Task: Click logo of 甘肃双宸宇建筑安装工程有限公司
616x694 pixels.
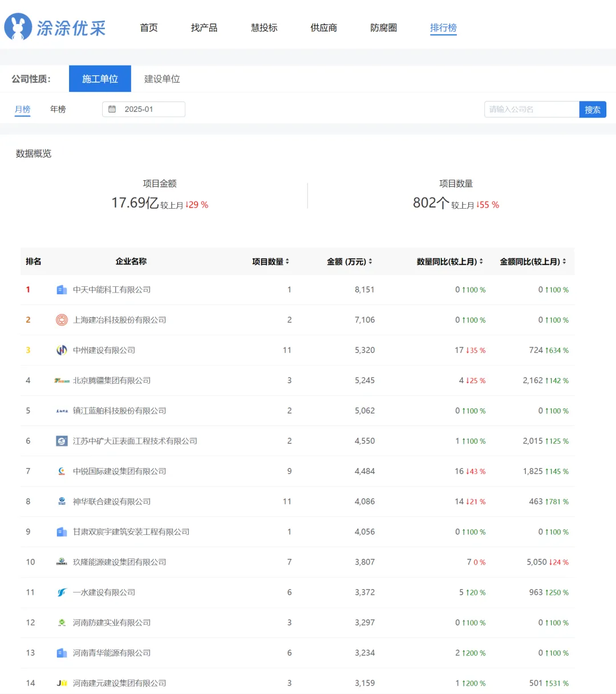Action: coord(62,531)
